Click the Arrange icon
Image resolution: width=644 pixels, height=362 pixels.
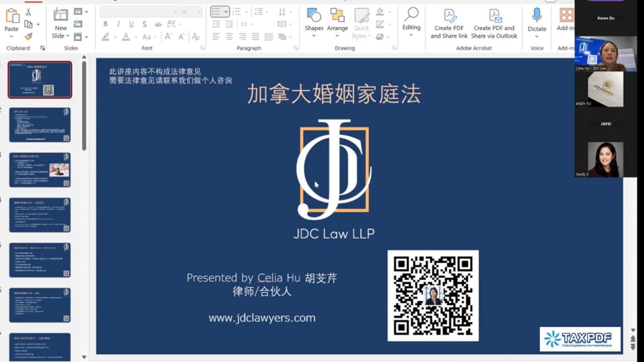tap(337, 15)
